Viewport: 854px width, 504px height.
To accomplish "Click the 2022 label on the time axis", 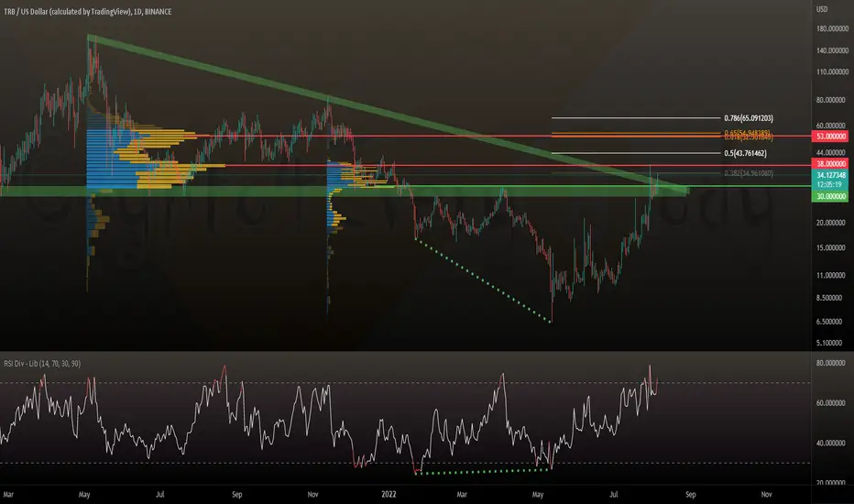I will (389, 495).
